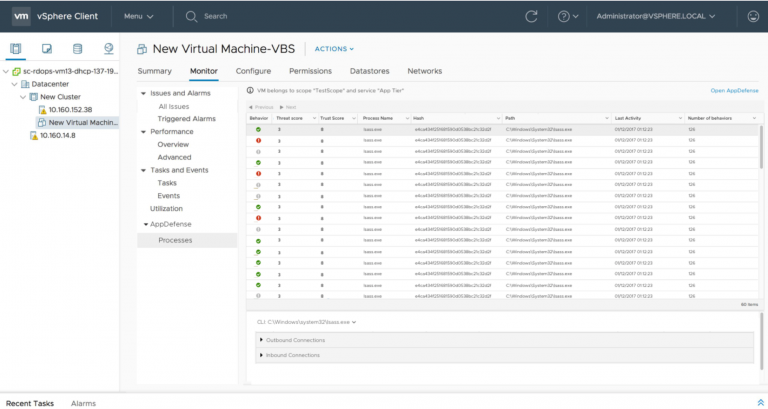The width and height of the screenshot is (768, 409).
Task: Switch to Alarms bottom tab
Action: (x=83, y=403)
